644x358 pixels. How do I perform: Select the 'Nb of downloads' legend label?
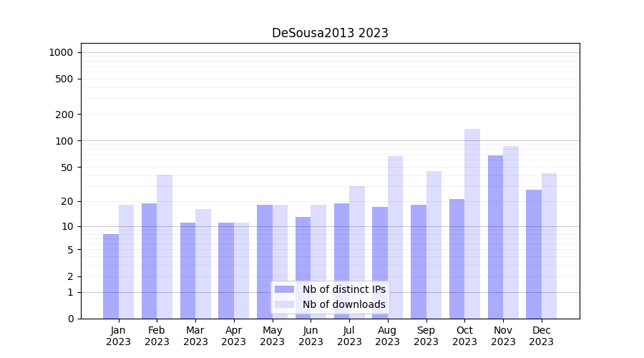[x=343, y=304]
